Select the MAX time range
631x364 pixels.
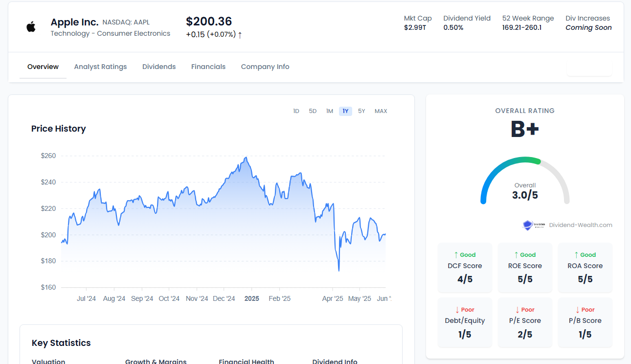click(381, 111)
